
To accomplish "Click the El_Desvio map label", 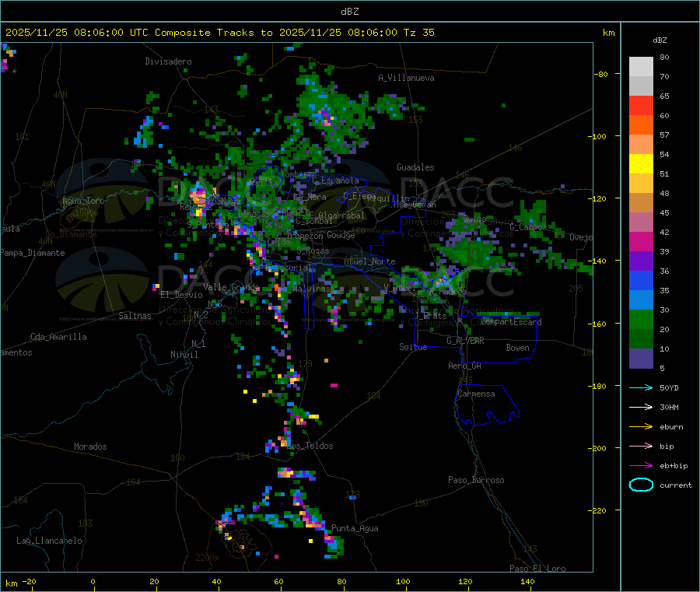I will (x=181, y=295).
